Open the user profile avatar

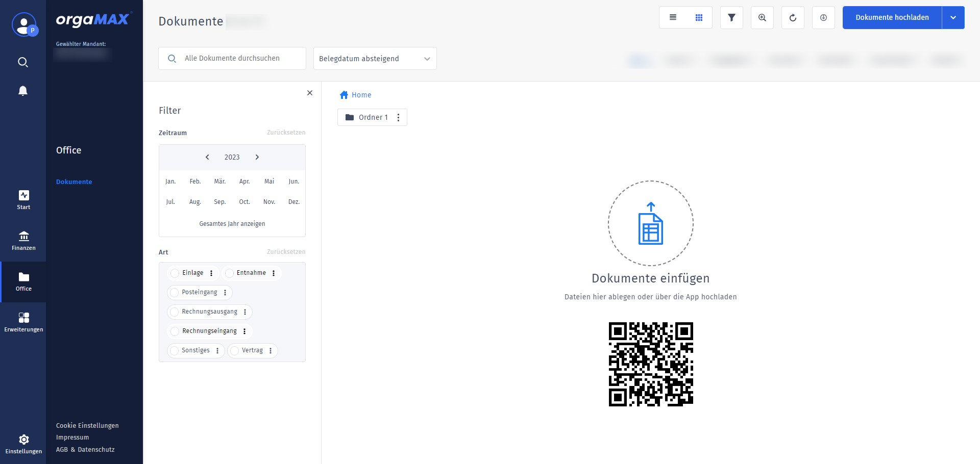(23, 24)
